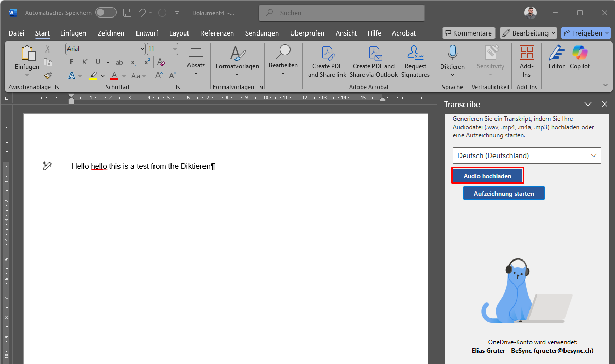Open the Ansicht tab
This screenshot has width=615, height=364.
coord(346,33)
